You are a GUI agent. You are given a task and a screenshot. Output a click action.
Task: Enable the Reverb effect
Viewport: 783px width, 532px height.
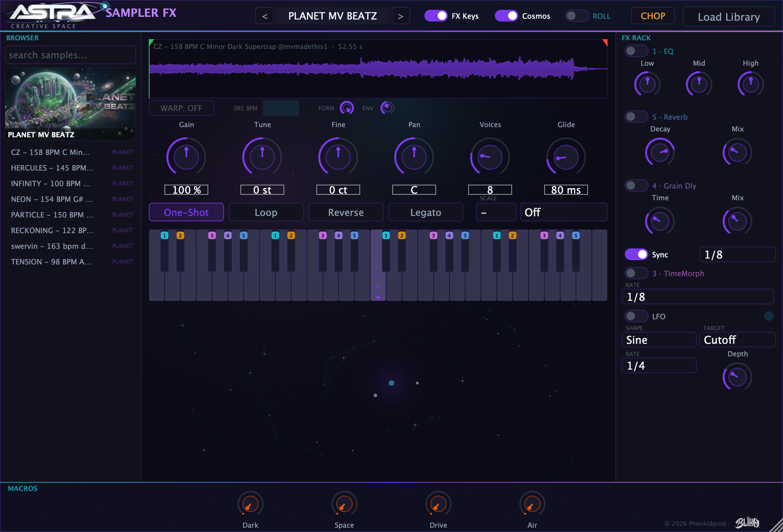coord(636,117)
